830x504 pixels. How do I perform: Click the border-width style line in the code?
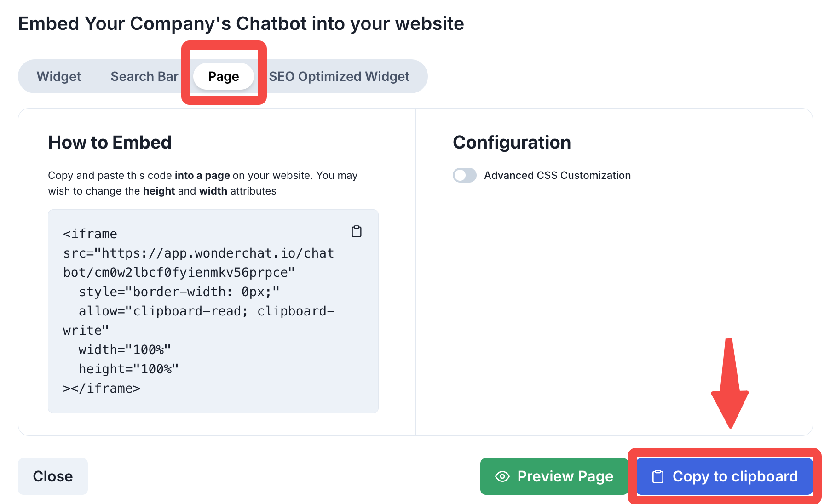tap(179, 292)
